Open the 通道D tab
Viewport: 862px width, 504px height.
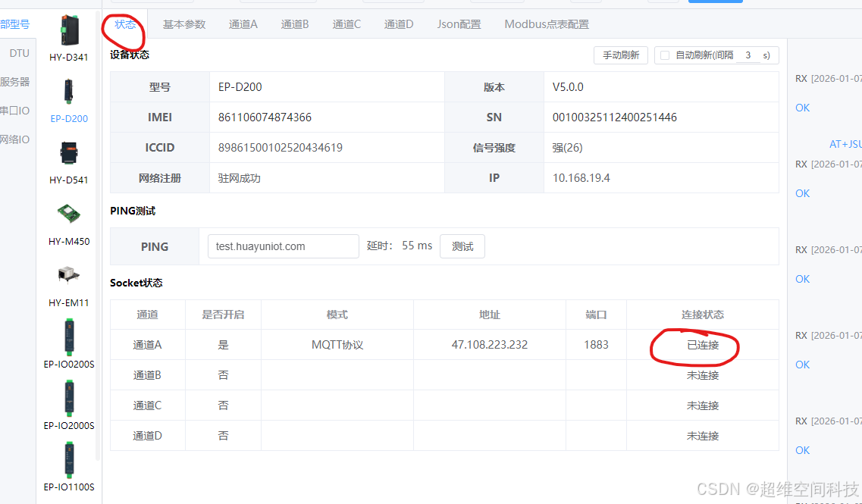pyautogui.click(x=399, y=24)
